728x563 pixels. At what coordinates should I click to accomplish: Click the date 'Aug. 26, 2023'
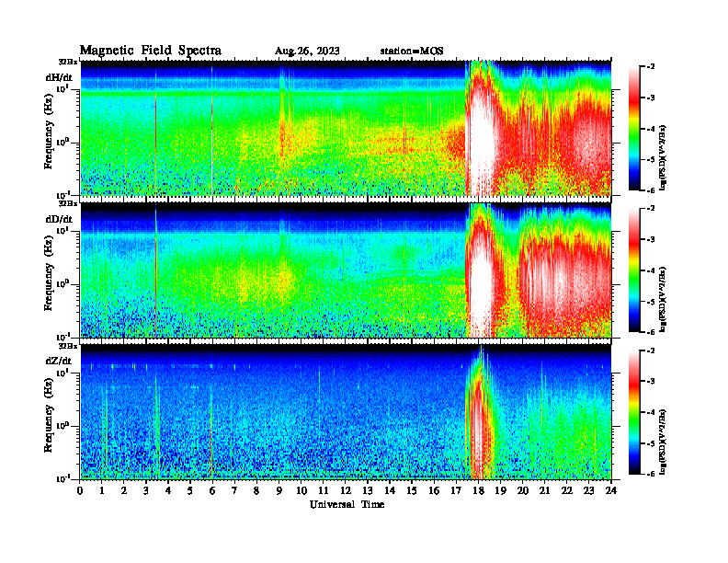(307, 52)
